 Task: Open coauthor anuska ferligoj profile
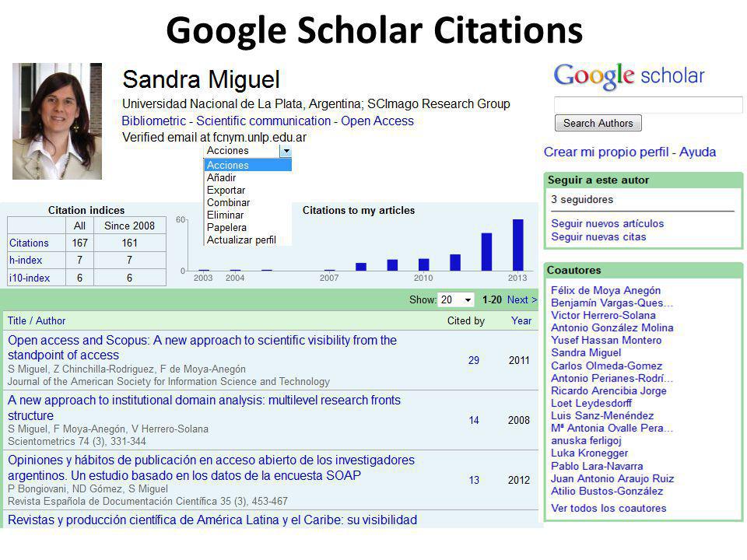tap(586, 440)
